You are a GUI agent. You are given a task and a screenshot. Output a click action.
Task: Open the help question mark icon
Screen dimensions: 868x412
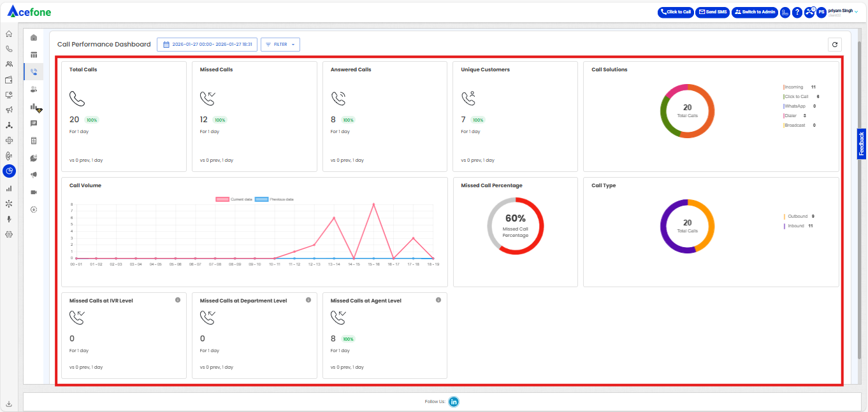click(x=797, y=12)
